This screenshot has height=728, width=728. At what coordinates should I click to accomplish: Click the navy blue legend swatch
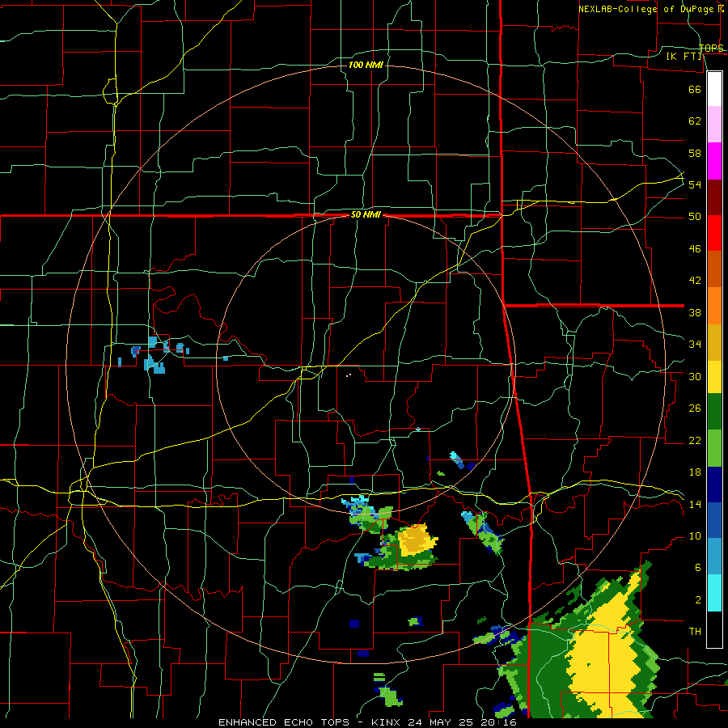click(714, 485)
